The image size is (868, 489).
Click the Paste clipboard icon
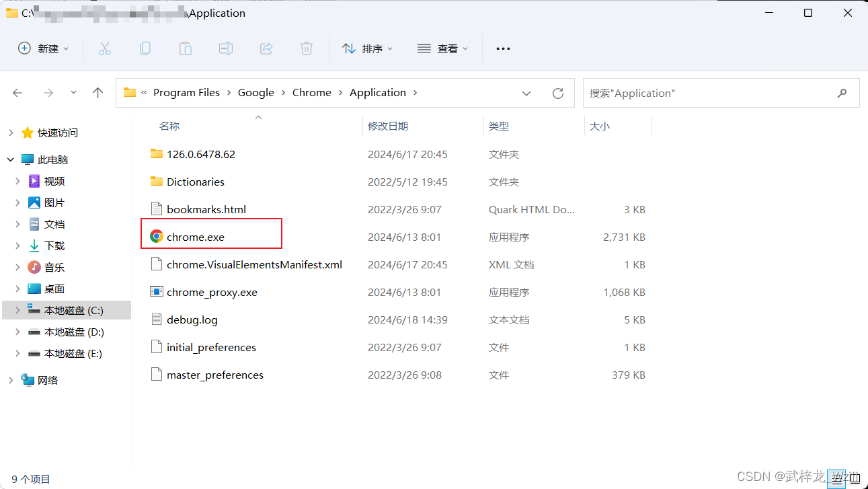pos(186,48)
